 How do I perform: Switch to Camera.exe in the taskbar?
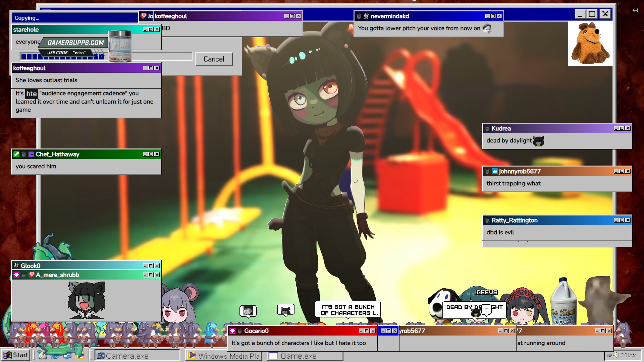tap(137, 356)
